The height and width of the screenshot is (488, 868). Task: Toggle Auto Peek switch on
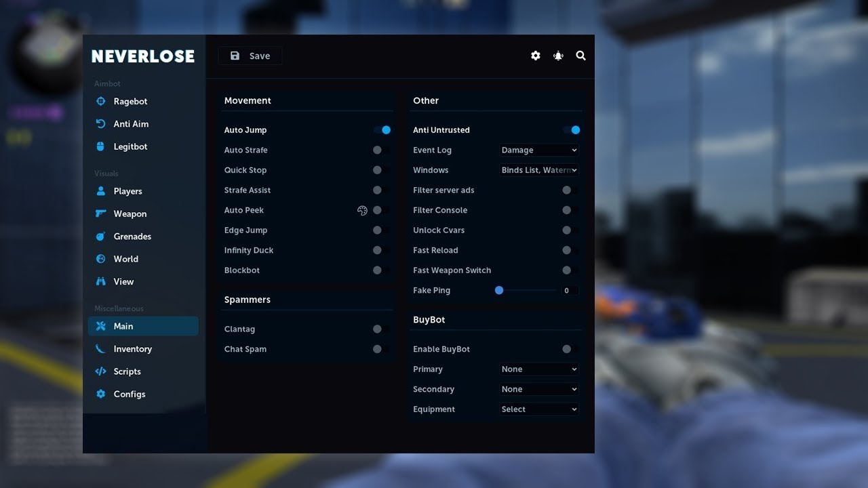pyautogui.click(x=382, y=210)
